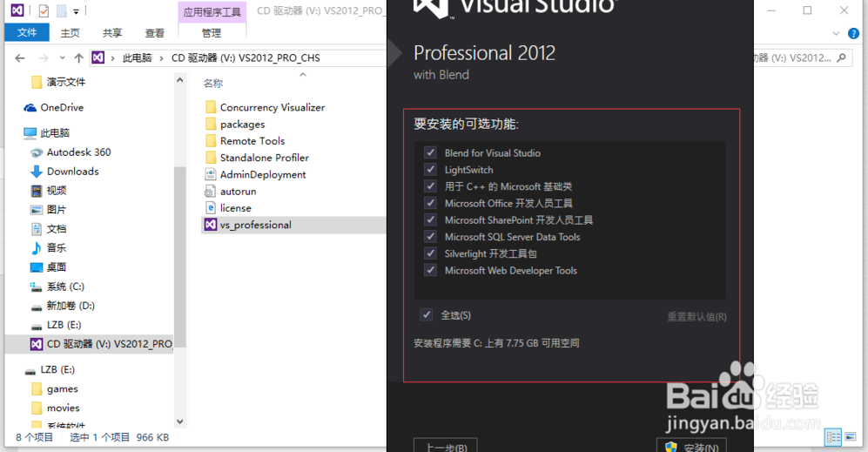
Task: Toggle the LightSwitch checkbox
Action: point(430,170)
